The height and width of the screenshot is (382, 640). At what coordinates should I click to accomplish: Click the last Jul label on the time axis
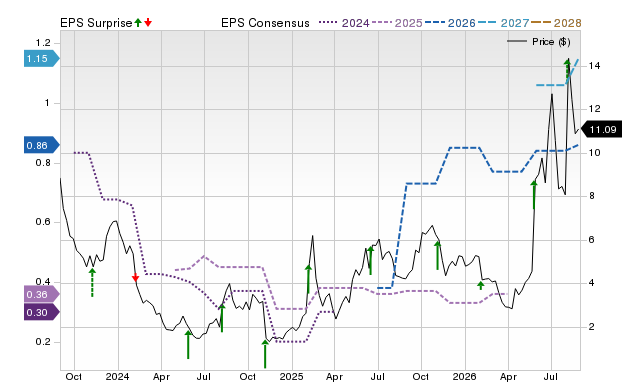pyautogui.click(x=551, y=376)
